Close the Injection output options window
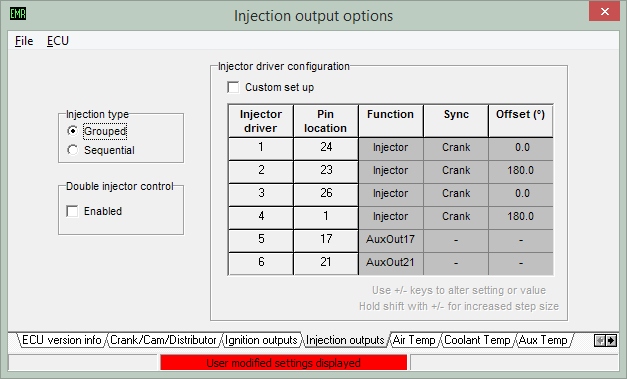 pos(604,12)
